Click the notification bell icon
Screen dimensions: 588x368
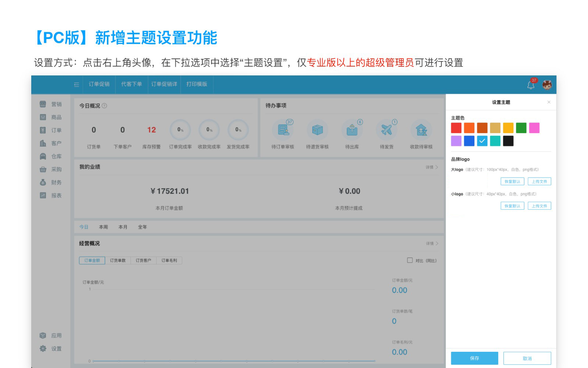pos(531,85)
